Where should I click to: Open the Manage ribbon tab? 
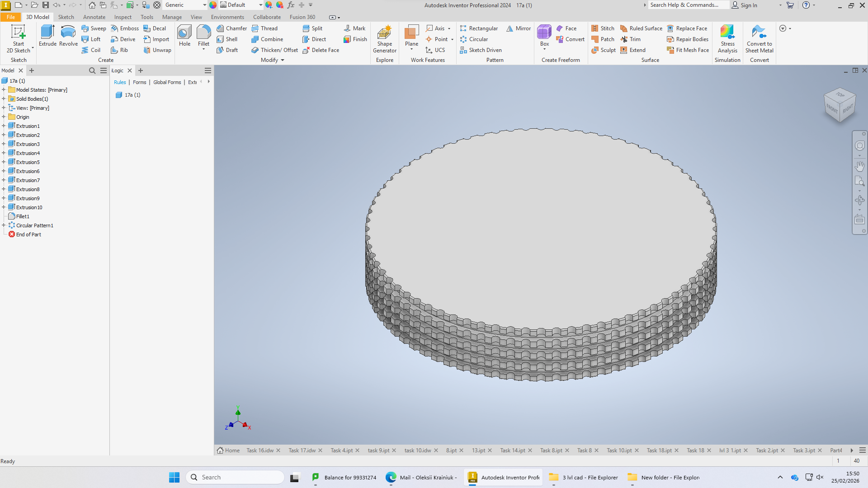coord(172,17)
